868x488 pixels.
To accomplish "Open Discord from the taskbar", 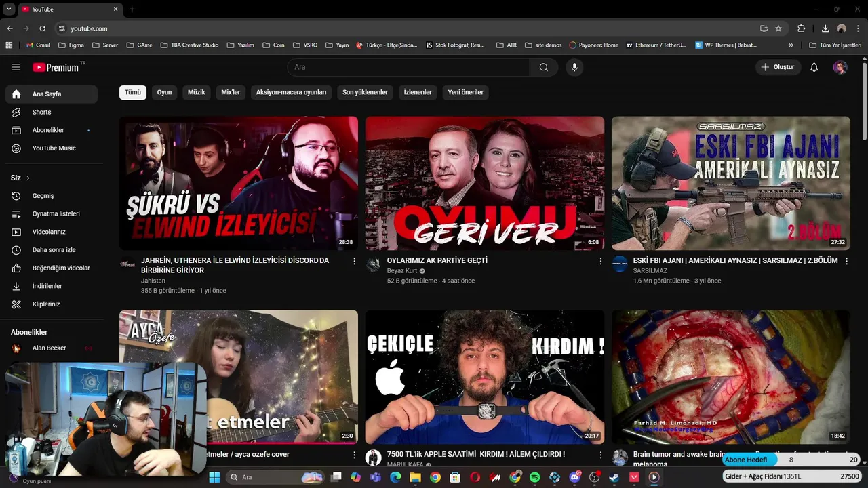I will pos(574,477).
